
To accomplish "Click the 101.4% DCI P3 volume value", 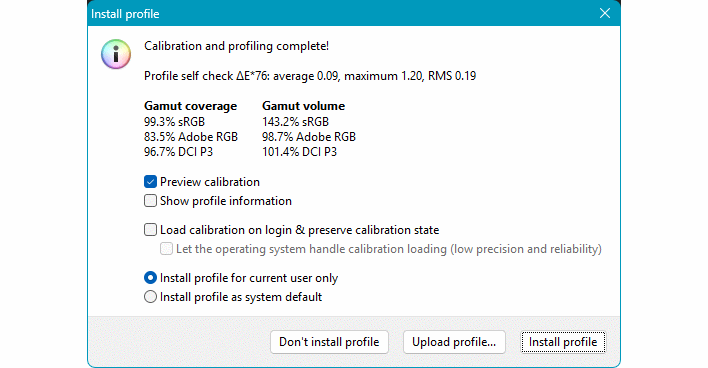I will (x=299, y=152).
